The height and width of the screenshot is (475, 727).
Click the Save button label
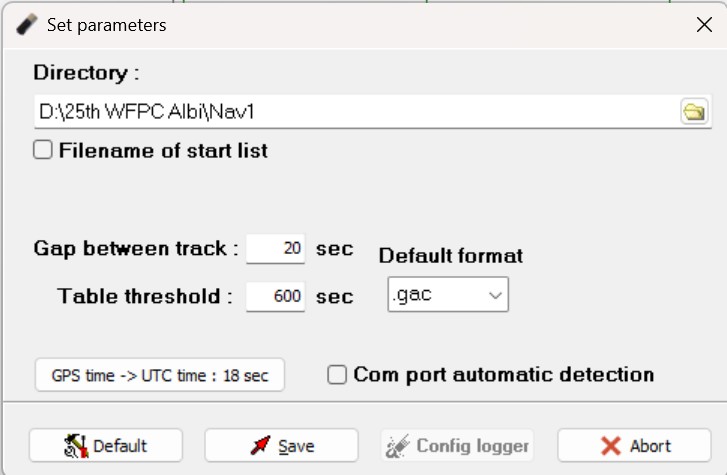[x=296, y=446]
